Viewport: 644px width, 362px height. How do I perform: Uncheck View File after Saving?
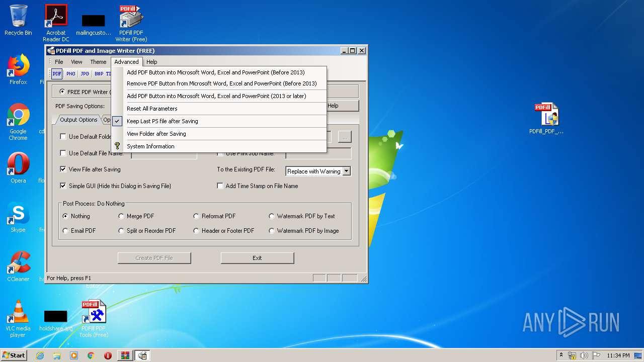pos(63,169)
